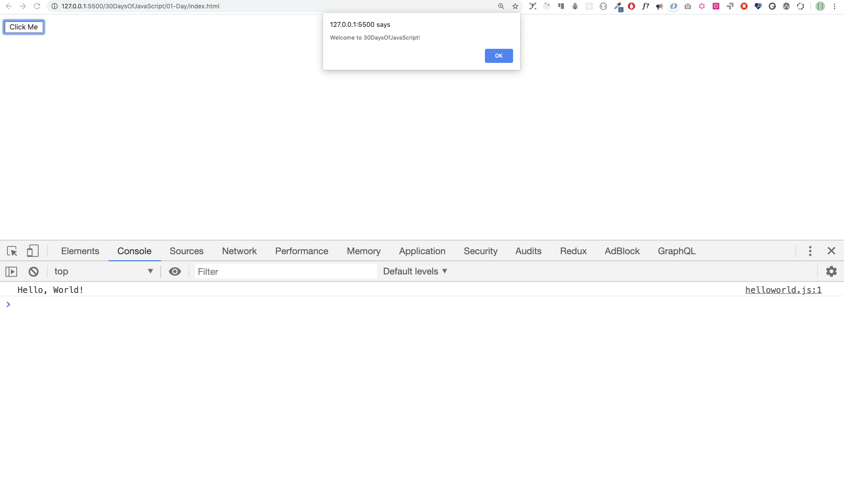Toggle the live expression eye icon
The image size is (844, 504).
pyautogui.click(x=175, y=271)
